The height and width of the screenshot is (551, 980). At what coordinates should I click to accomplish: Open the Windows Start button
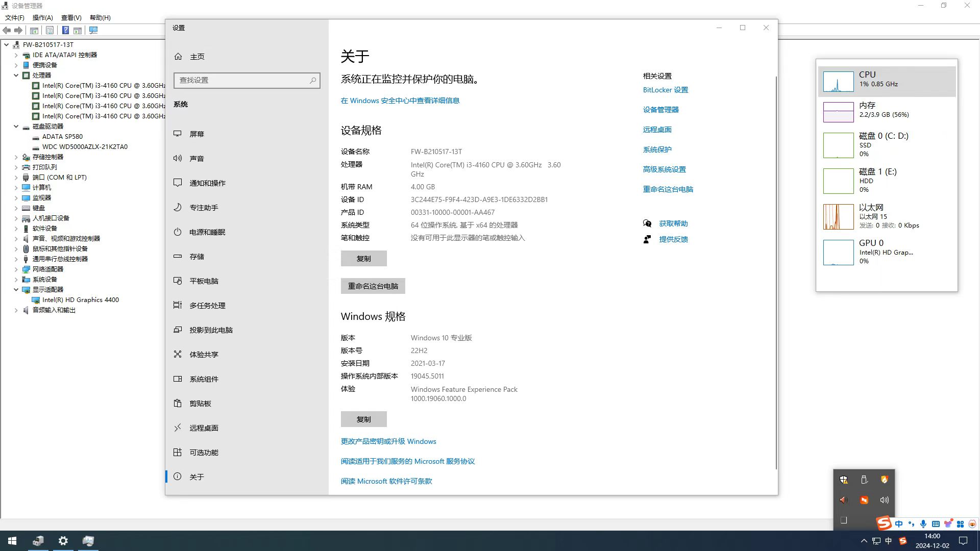[12, 541]
